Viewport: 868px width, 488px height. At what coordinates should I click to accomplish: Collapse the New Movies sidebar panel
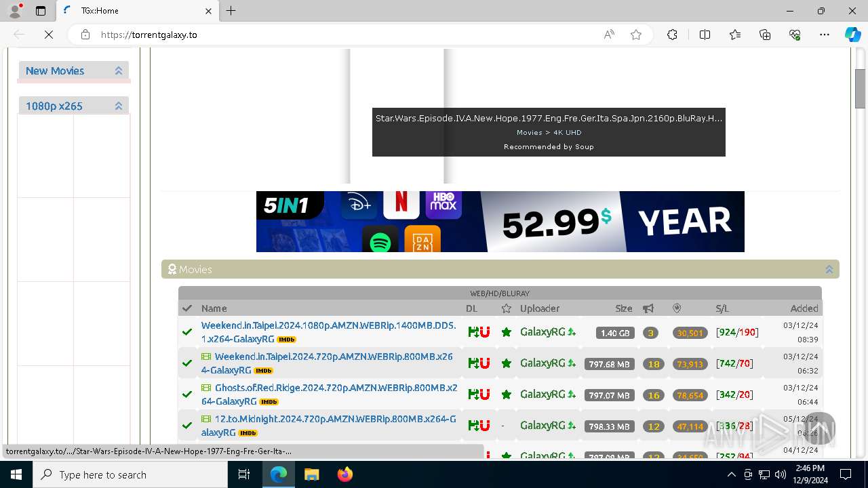[119, 70]
